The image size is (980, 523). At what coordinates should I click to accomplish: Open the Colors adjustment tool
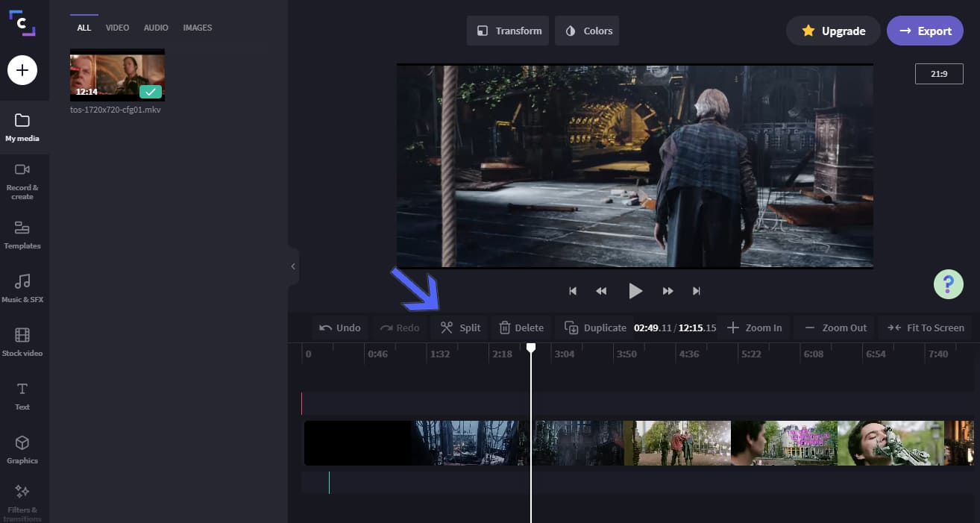pyautogui.click(x=587, y=31)
